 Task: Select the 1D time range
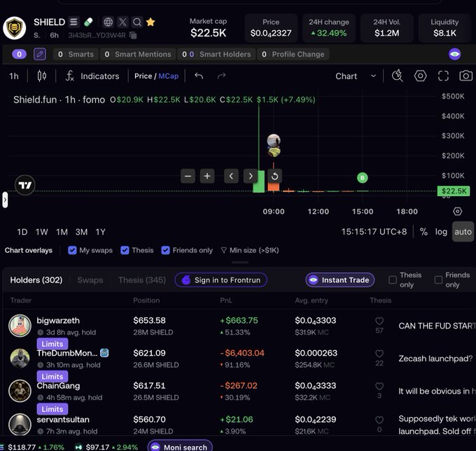pyautogui.click(x=22, y=232)
